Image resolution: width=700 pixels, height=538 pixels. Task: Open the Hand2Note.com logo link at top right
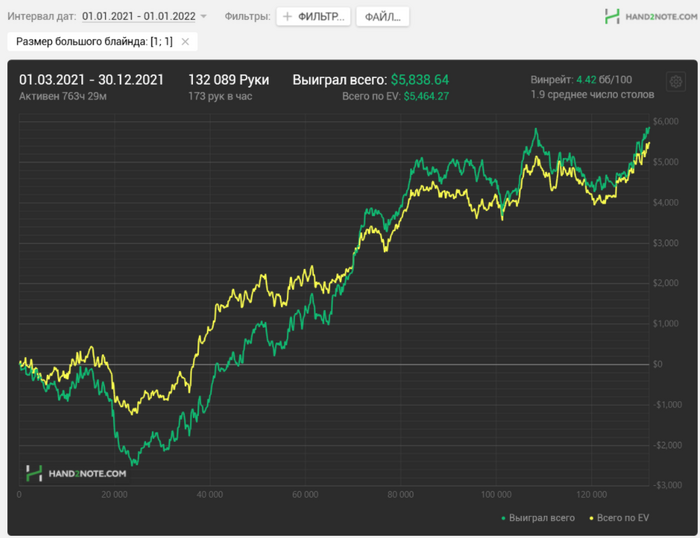tap(651, 17)
